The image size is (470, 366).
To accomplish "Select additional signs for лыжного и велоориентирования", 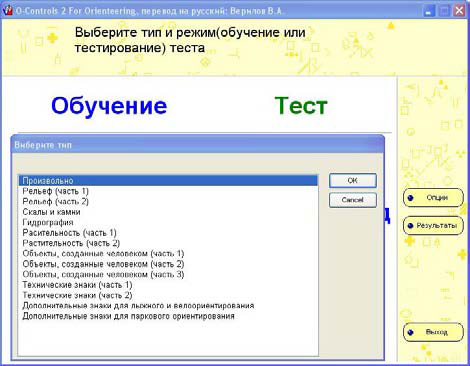I will click(x=168, y=306).
